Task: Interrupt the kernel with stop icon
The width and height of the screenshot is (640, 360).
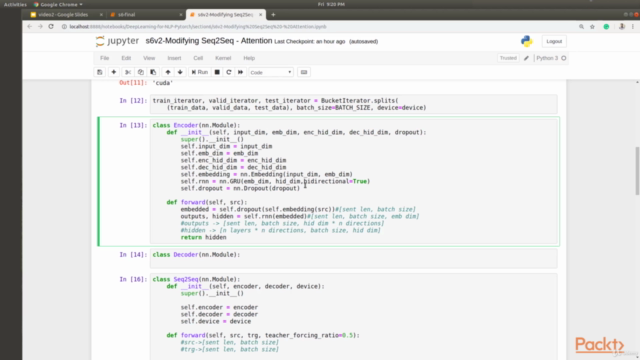Action: coord(217,72)
